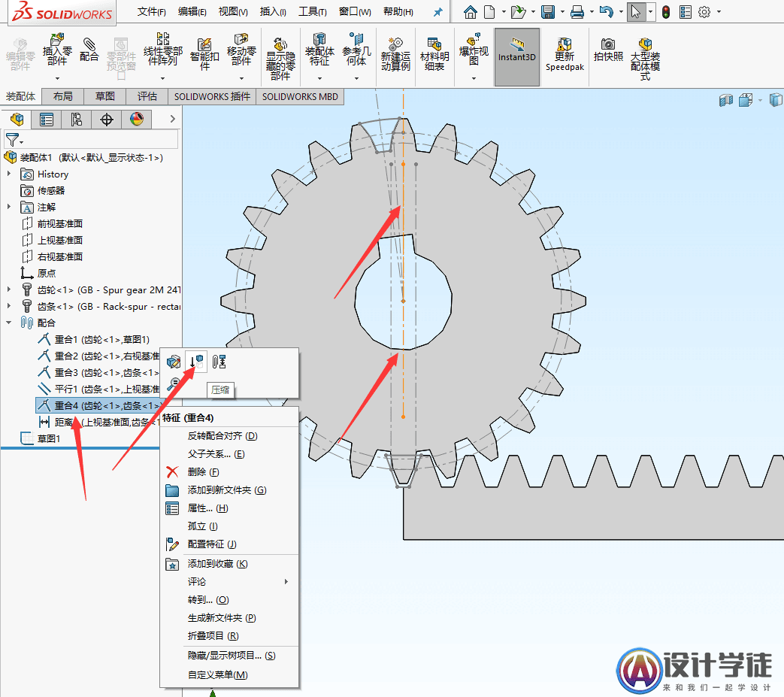784x697 pixels.
Task: Open PropertyManager tab icon
Action: [47, 120]
